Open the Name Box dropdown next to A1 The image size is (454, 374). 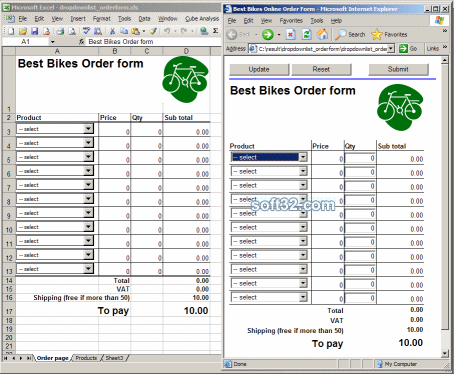click(x=52, y=42)
